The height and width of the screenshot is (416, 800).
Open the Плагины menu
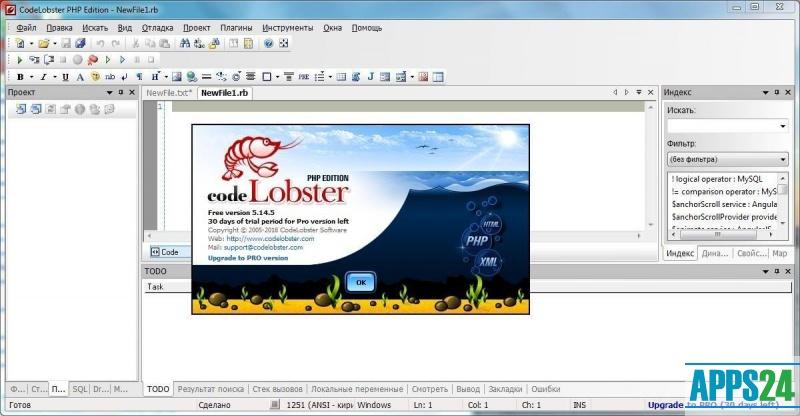[236, 28]
